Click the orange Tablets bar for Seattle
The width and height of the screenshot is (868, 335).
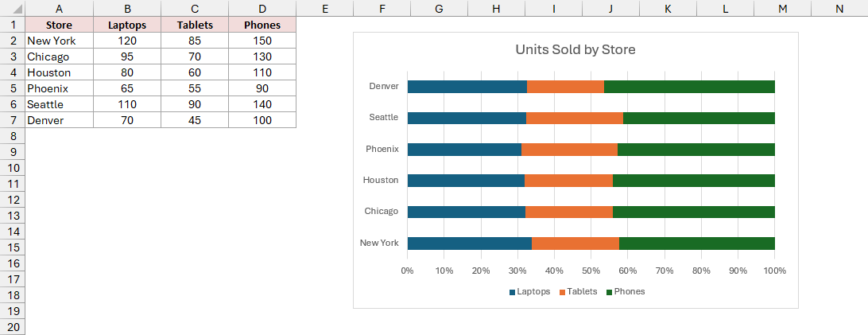pos(575,118)
